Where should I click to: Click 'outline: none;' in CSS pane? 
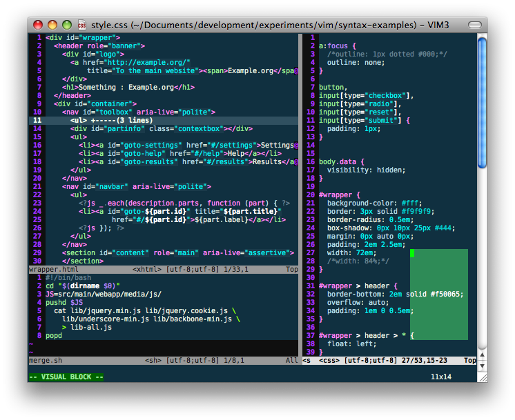coord(356,62)
